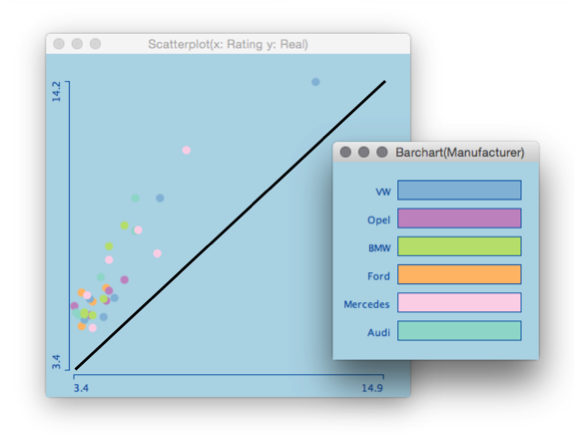Click the Audi label text

tap(378, 332)
